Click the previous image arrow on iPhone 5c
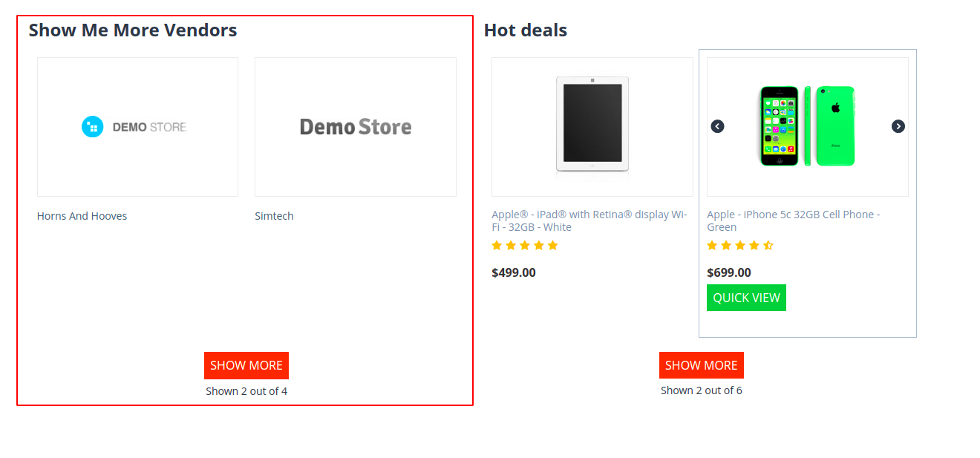The height and width of the screenshot is (458, 980). click(x=717, y=126)
